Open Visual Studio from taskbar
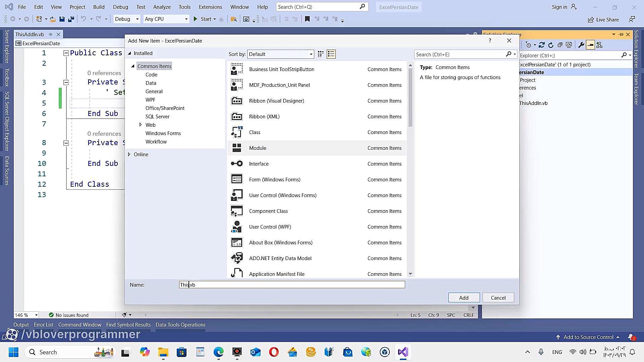The image size is (644, 362). tap(403, 352)
